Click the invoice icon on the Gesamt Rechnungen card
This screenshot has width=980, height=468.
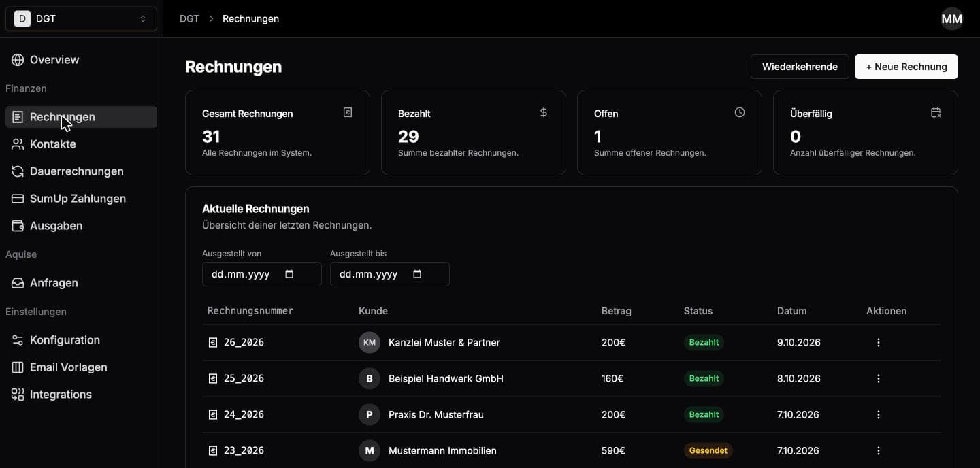(x=348, y=112)
